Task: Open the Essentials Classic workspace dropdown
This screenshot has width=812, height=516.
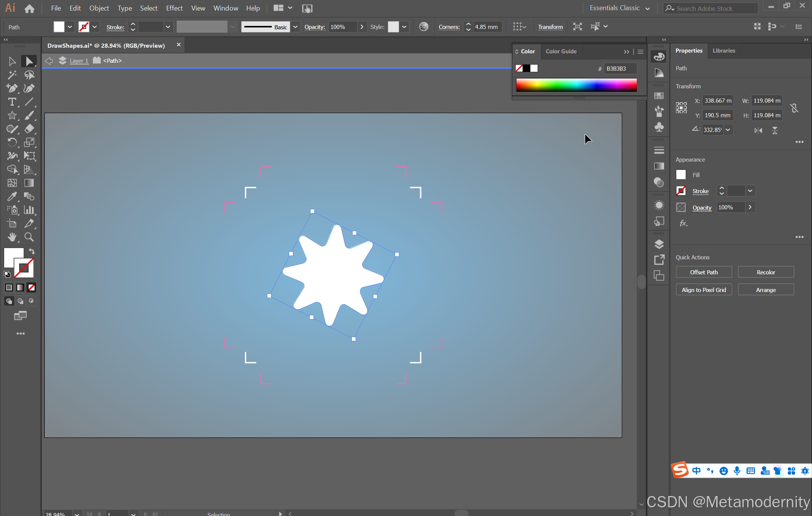Action: [648, 8]
